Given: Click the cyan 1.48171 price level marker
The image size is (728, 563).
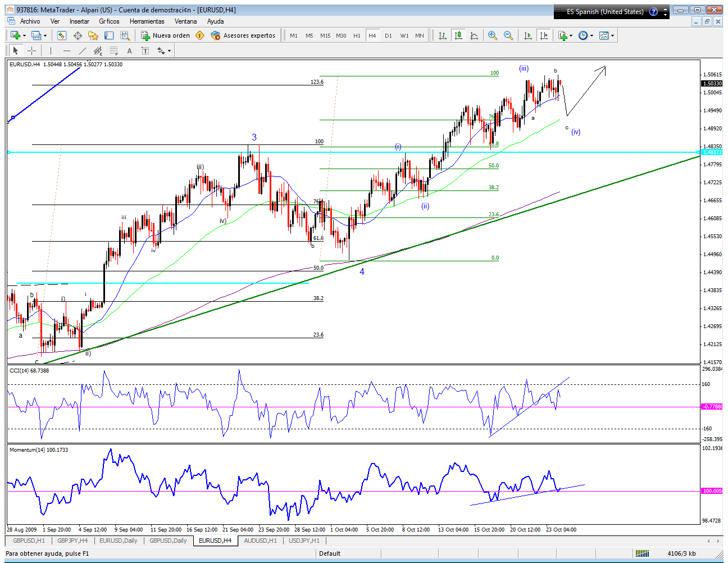Looking at the screenshot, I should [711, 152].
